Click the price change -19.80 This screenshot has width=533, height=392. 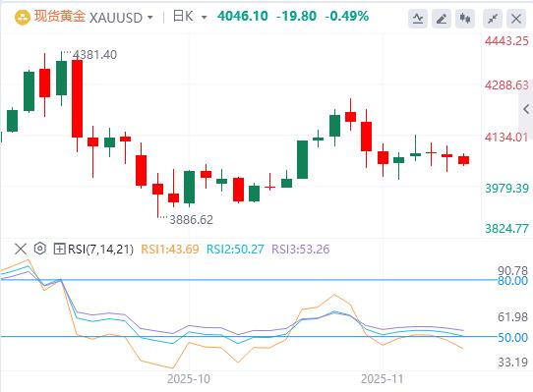coord(296,16)
